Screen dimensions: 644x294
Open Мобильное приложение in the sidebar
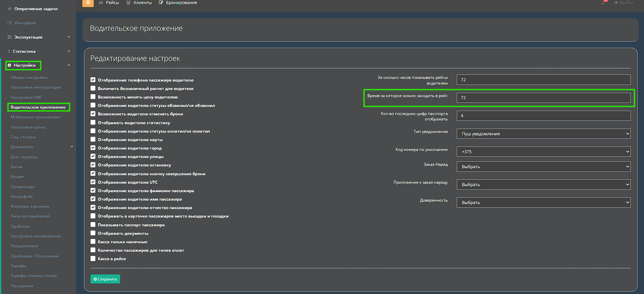tap(36, 117)
